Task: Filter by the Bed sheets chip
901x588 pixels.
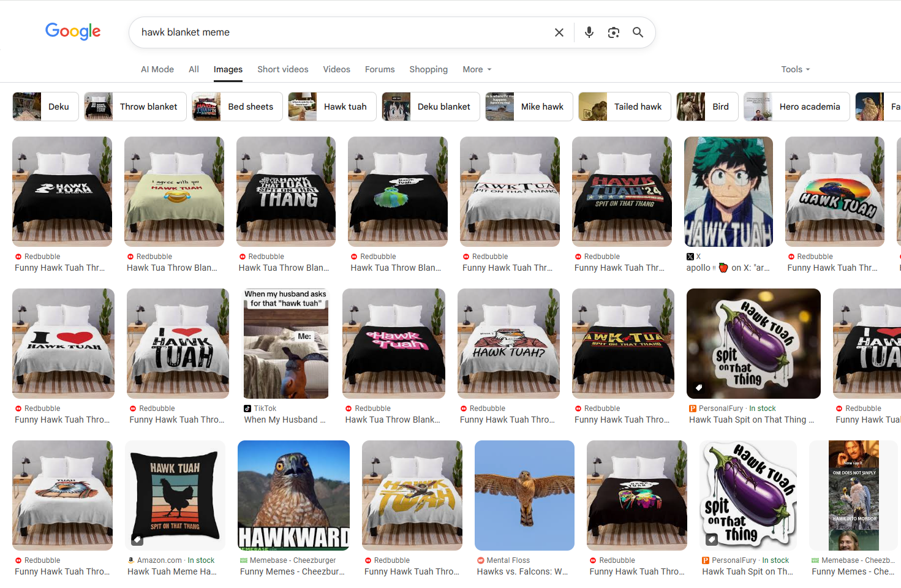Action: coord(237,107)
